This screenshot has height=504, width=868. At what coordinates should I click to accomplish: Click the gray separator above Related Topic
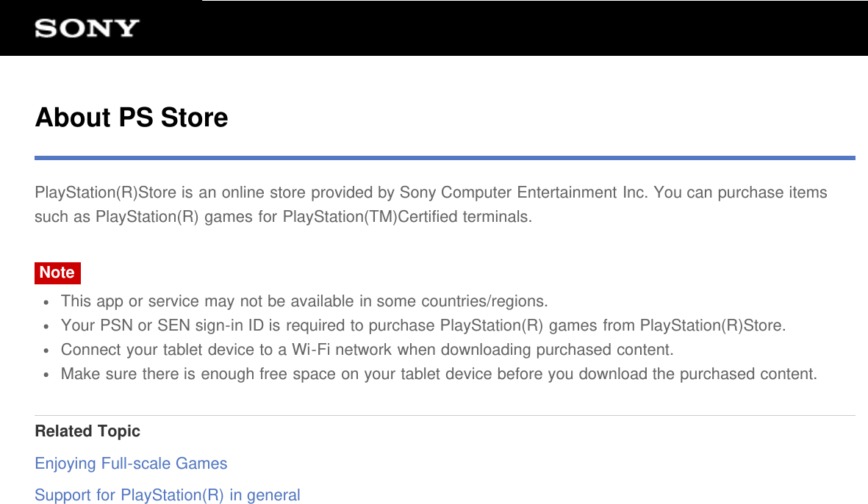tap(445, 415)
